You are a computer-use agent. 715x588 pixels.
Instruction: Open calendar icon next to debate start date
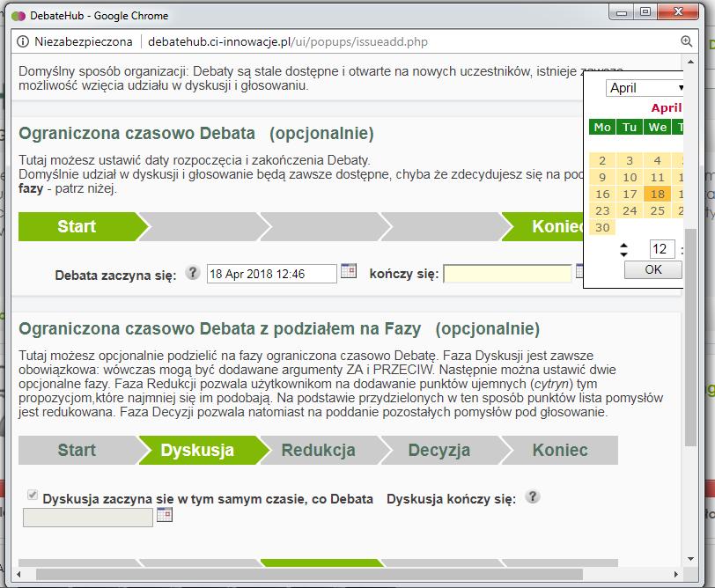point(349,271)
